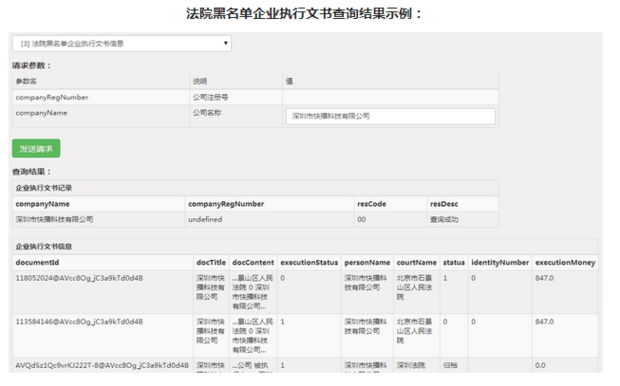Click the status column header
Image resolution: width=620 pixels, height=386 pixels.
454,263
